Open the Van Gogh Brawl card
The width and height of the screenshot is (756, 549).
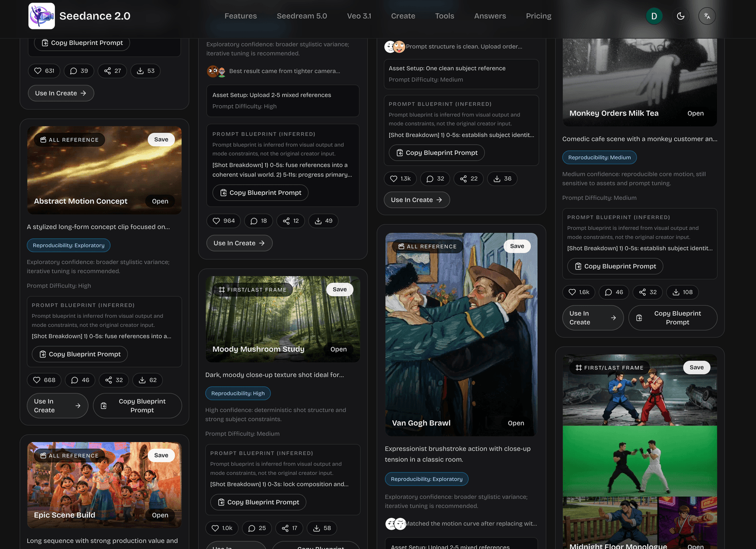click(516, 423)
